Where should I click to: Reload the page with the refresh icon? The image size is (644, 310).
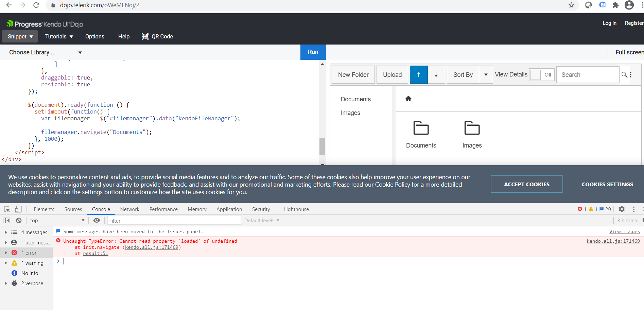[x=36, y=5]
